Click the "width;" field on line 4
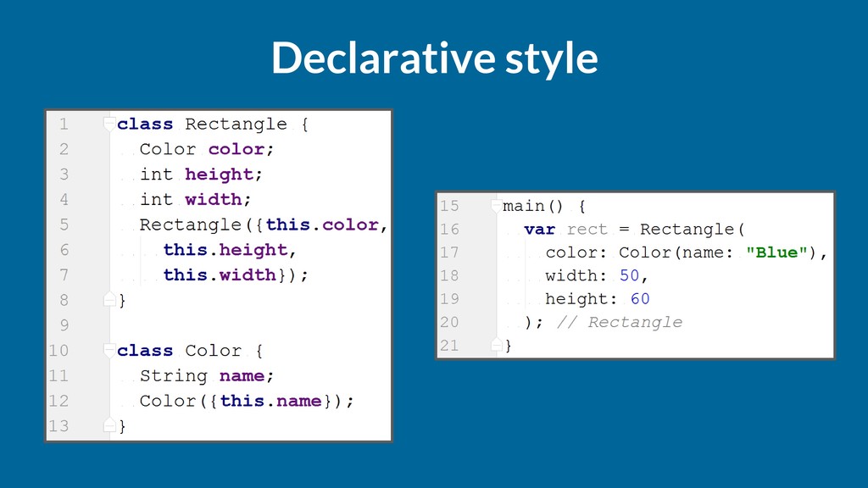The width and height of the screenshot is (868, 488). coord(218,200)
